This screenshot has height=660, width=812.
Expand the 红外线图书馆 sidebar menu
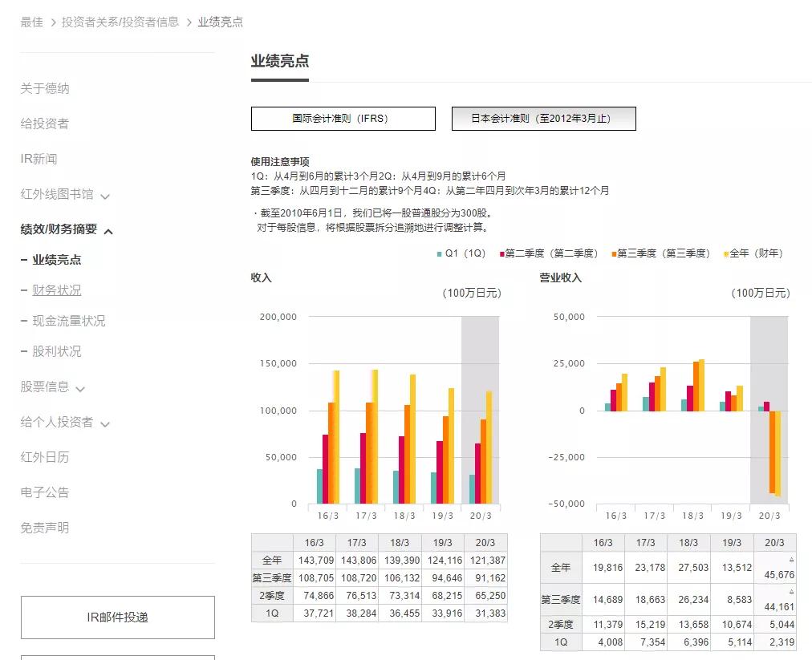pyautogui.click(x=55, y=193)
